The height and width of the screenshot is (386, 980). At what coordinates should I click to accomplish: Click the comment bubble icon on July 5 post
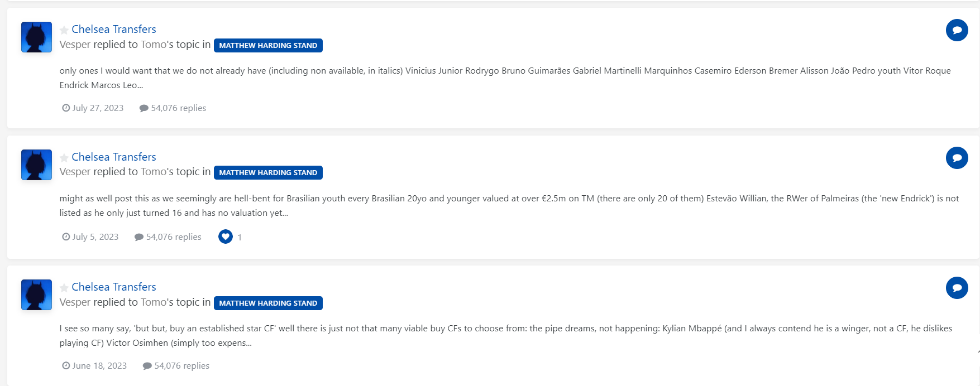[957, 158]
